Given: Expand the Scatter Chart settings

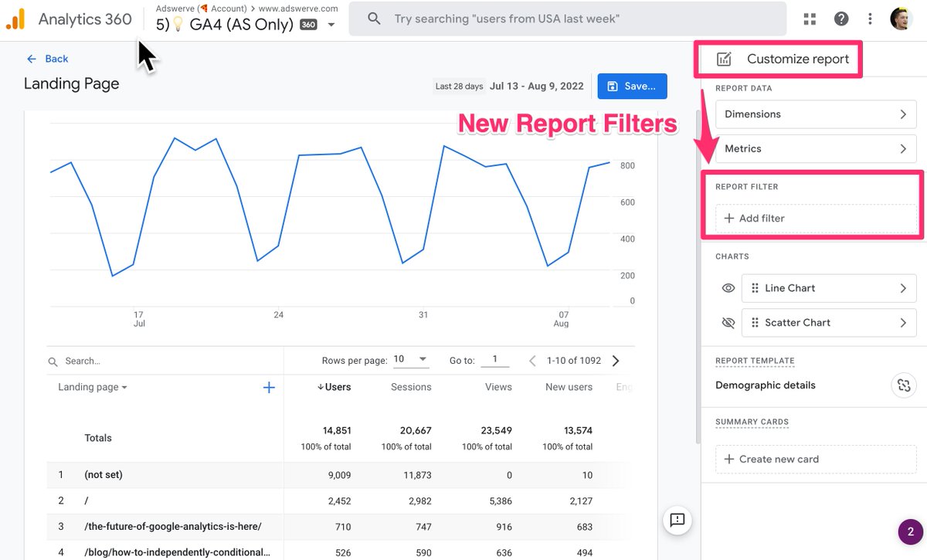Looking at the screenshot, I should 829,323.
